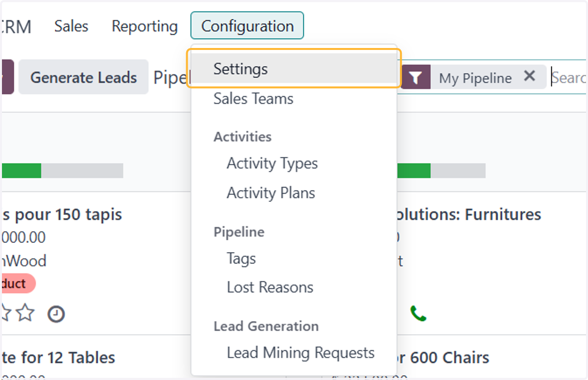Image resolution: width=588 pixels, height=380 pixels.
Task: Collapse the Configuration menu button
Action: pyautogui.click(x=247, y=25)
